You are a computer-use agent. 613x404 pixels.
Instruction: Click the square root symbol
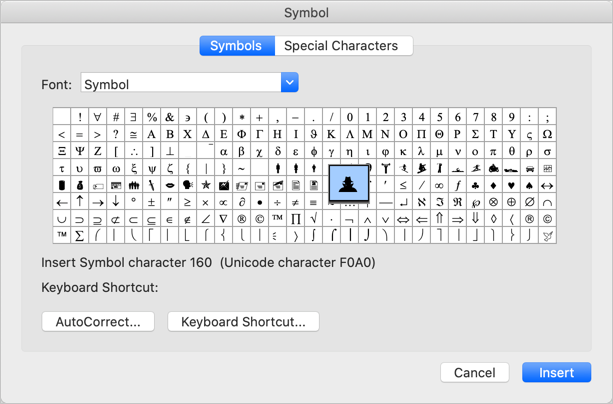[314, 219]
